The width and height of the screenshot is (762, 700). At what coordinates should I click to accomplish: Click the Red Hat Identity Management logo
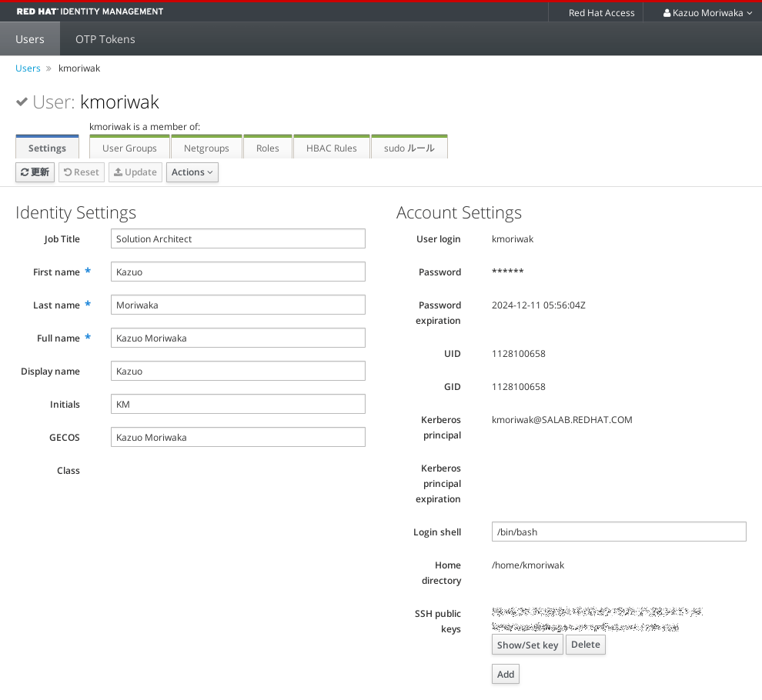coord(89,12)
